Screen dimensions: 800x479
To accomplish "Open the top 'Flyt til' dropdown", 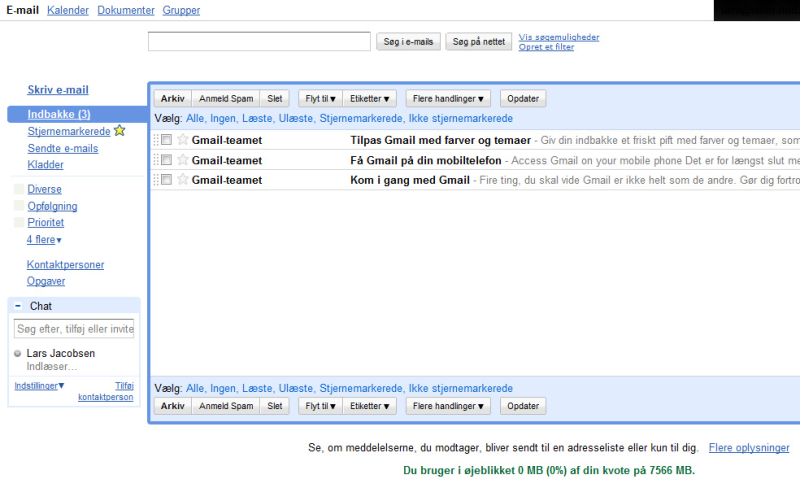I will coord(319,99).
